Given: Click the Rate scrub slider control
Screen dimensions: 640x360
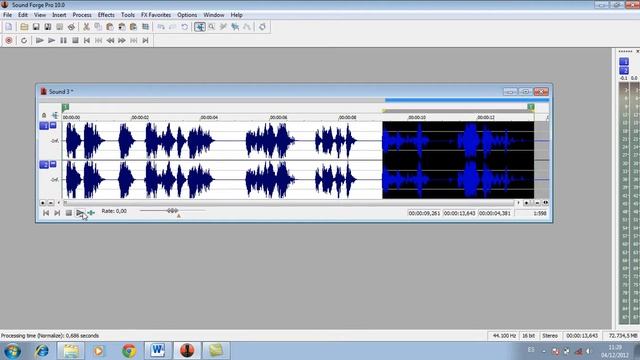Looking at the screenshot, I should [x=172, y=211].
